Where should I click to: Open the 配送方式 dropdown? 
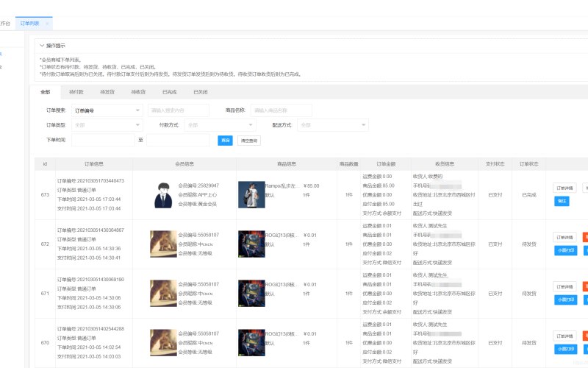[333, 125]
